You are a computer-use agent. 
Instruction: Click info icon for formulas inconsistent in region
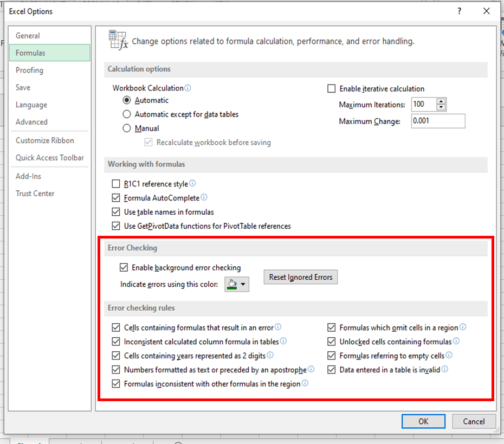[x=305, y=383]
